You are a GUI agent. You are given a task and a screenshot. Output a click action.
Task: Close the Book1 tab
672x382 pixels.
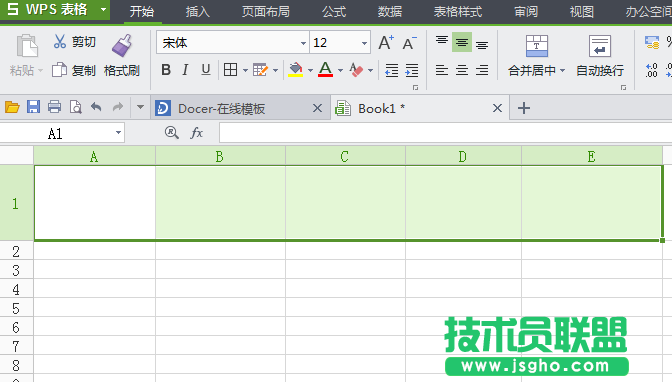497,108
